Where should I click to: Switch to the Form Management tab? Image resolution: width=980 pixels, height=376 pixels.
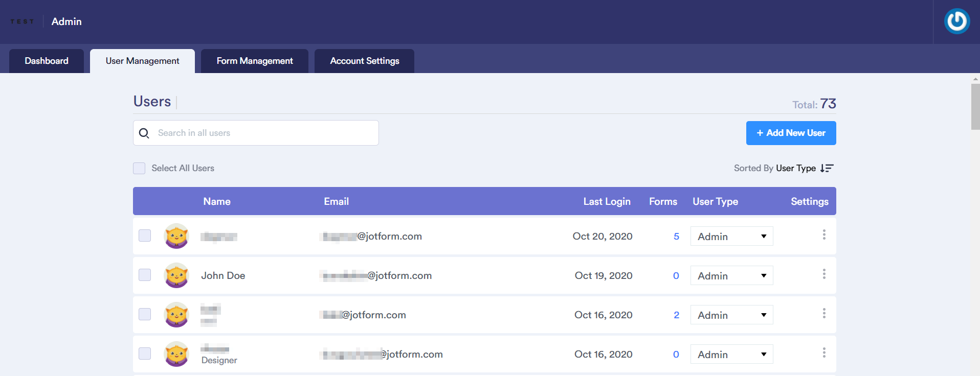pyautogui.click(x=254, y=61)
